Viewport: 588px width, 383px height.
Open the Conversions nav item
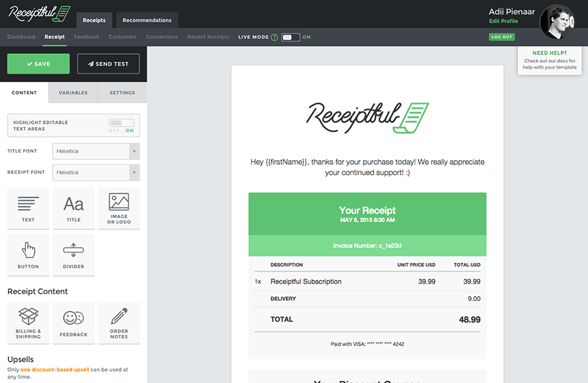pos(162,37)
